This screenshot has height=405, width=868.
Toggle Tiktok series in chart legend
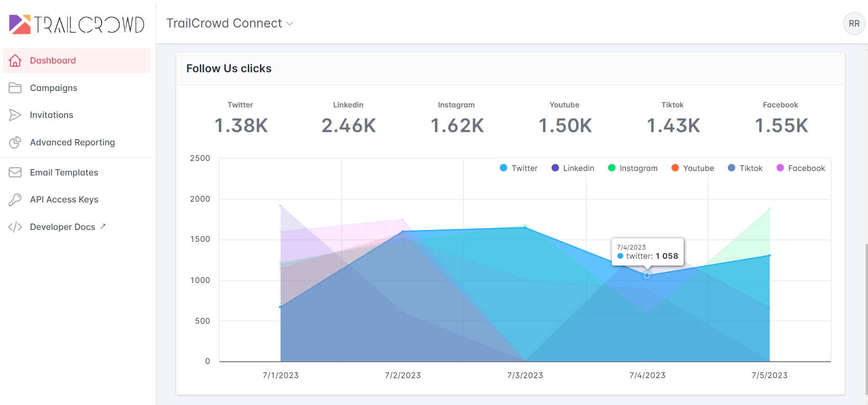tap(745, 168)
